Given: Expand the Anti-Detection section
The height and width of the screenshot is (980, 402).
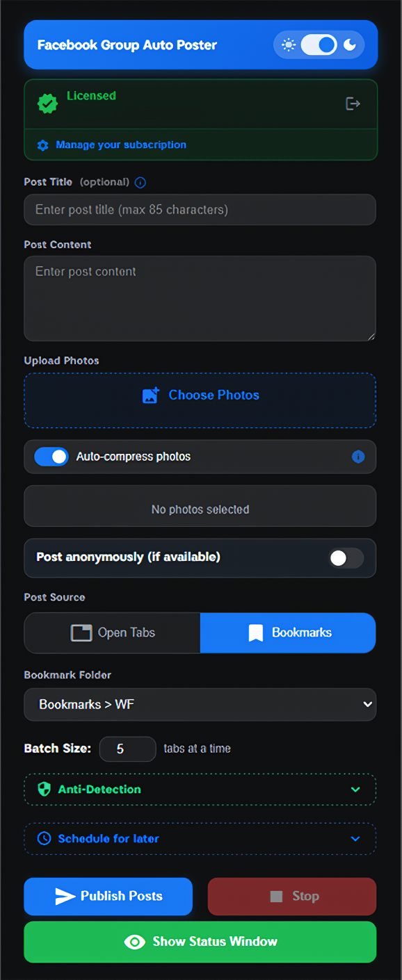Looking at the screenshot, I should point(200,790).
